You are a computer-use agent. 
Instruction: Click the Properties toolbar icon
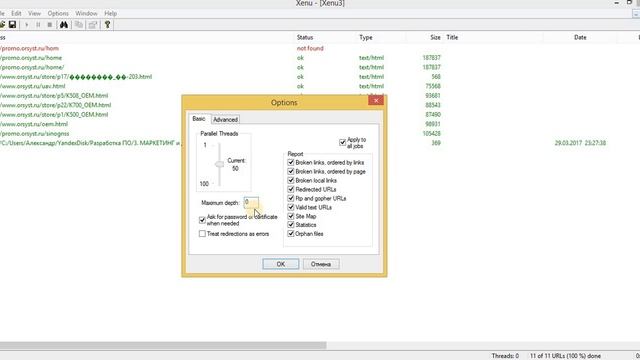93,25
